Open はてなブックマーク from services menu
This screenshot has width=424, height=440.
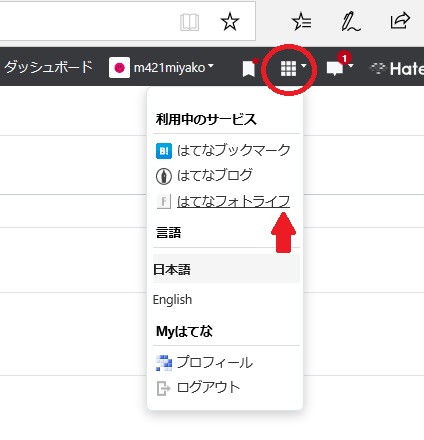tap(234, 150)
